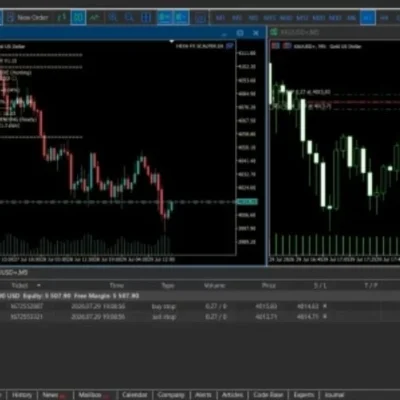Select the balance and Free Margin summary row
This screenshot has width=400, height=400.
[200, 296]
